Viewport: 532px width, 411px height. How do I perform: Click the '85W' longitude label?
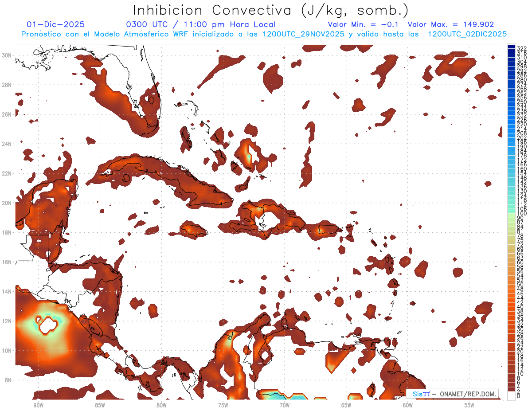point(100,406)
